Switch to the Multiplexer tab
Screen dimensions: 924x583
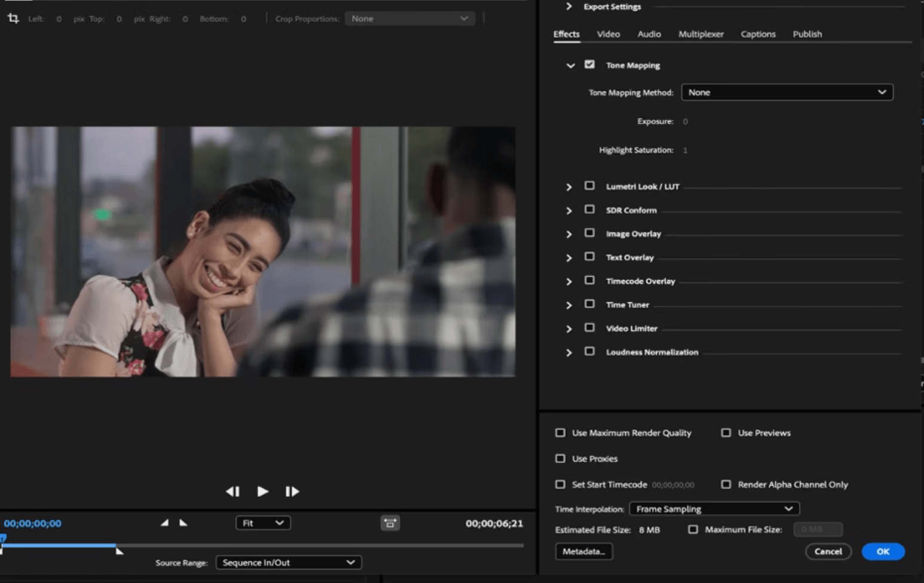[x=701, y=34]
